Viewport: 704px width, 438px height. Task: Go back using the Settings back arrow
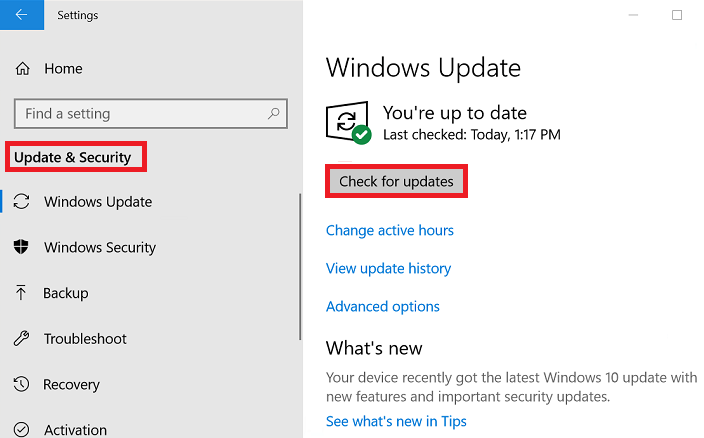[22, 15]
